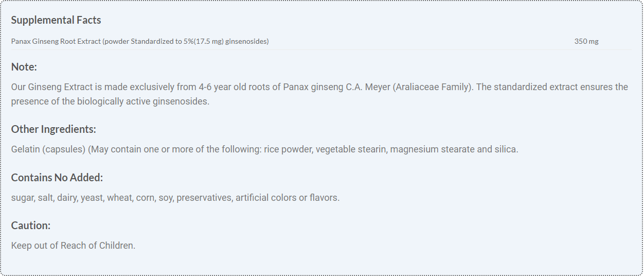Click the word preservatives
This screenshot has height=276, width=644.
pos(204,198)
